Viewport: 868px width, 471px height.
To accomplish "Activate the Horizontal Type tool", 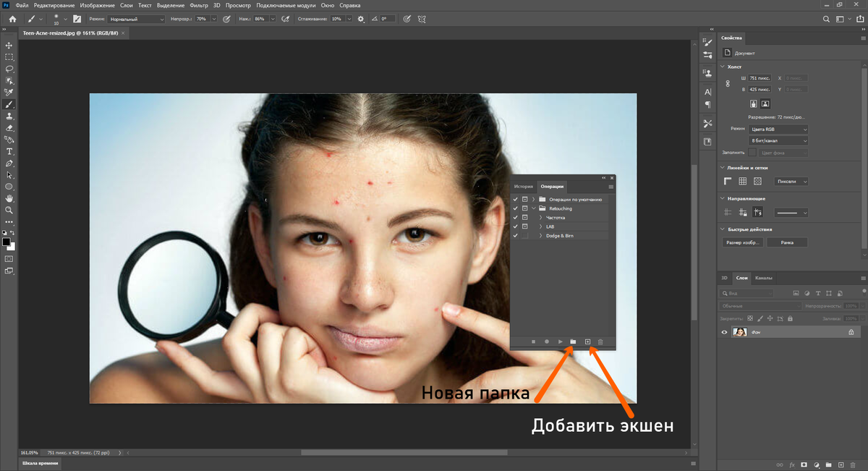I will point(9,151).
